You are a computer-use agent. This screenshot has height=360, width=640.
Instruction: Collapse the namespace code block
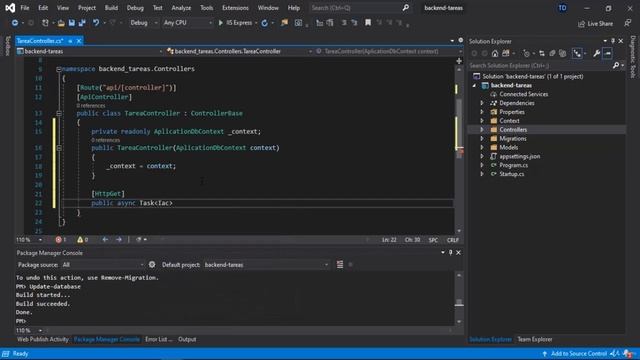pyautogui.click(x=59, y=69)
